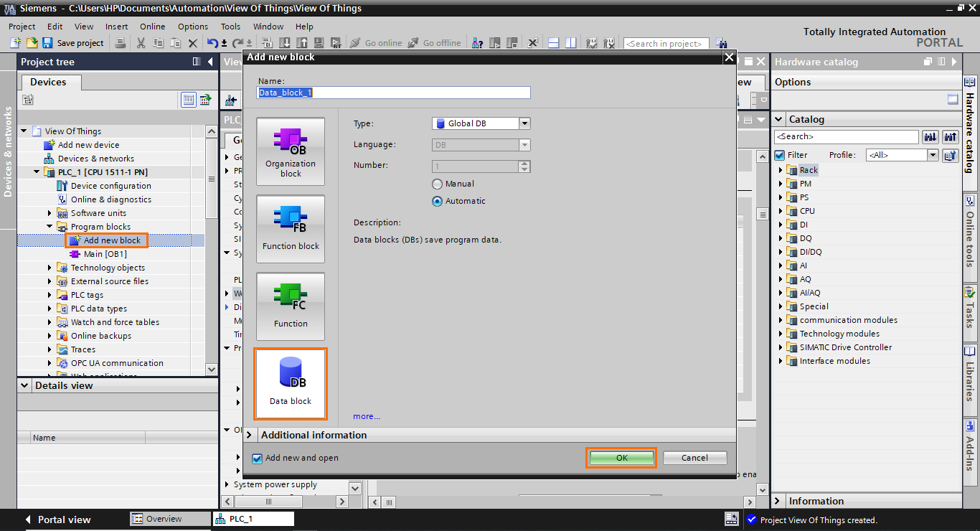Split editor space horizontally icon
This screenshot has width=980, height=531.
click(554, 43)
